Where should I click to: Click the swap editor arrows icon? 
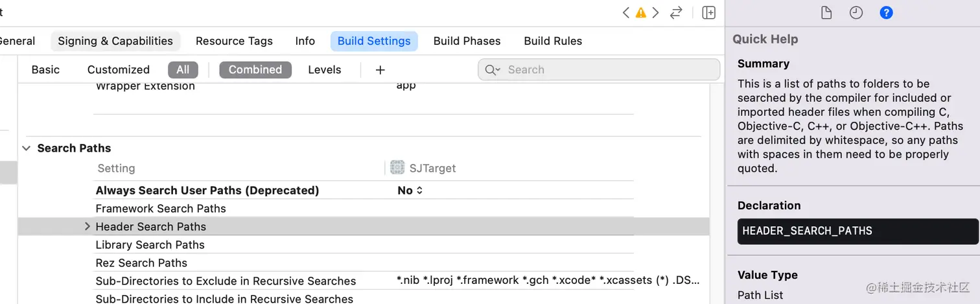click(x=676, y=13)
